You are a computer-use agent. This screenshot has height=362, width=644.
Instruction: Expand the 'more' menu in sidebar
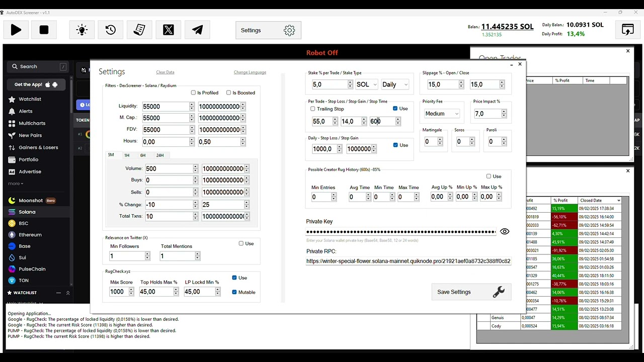tap(16, 184)
